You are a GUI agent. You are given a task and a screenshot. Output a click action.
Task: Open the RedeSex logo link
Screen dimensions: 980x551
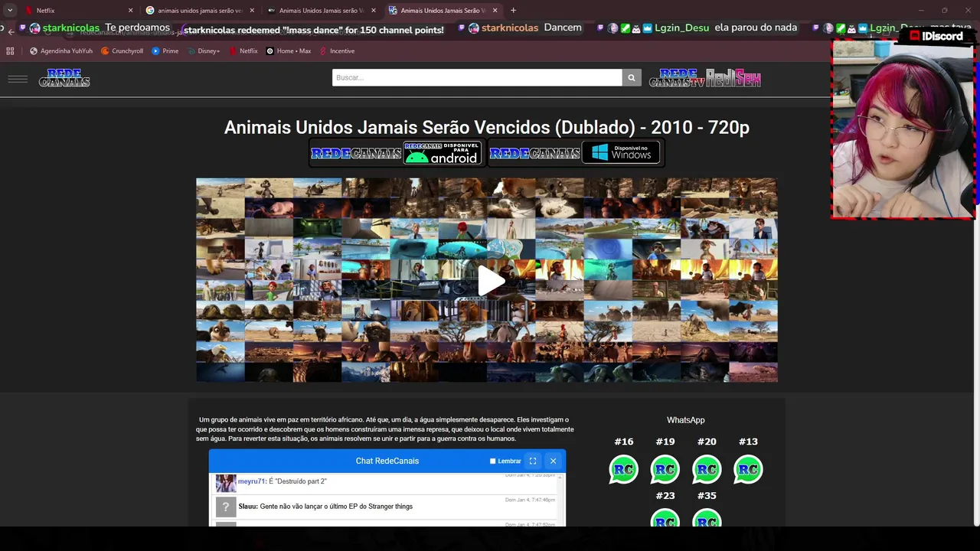pyautogui.click(x=733, y=78)
